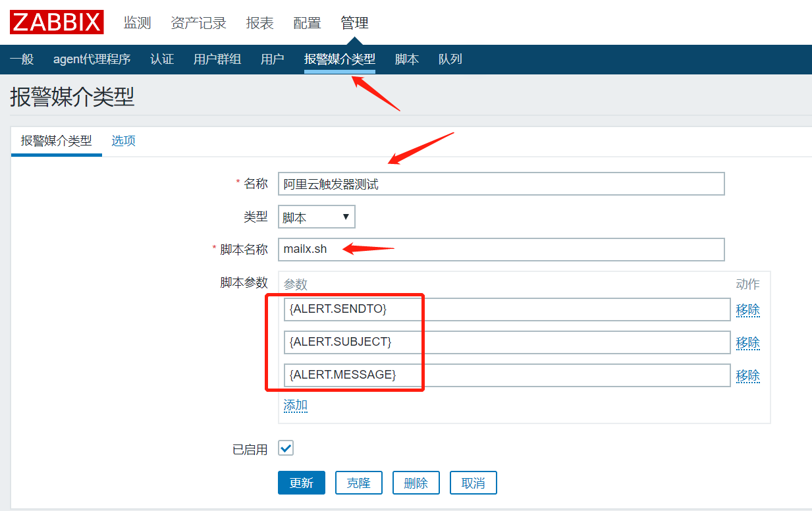Switch to 用户 (Users) section
Viewport: 812px width, 511px height.
pyautogui.click(x=271, y=59)
